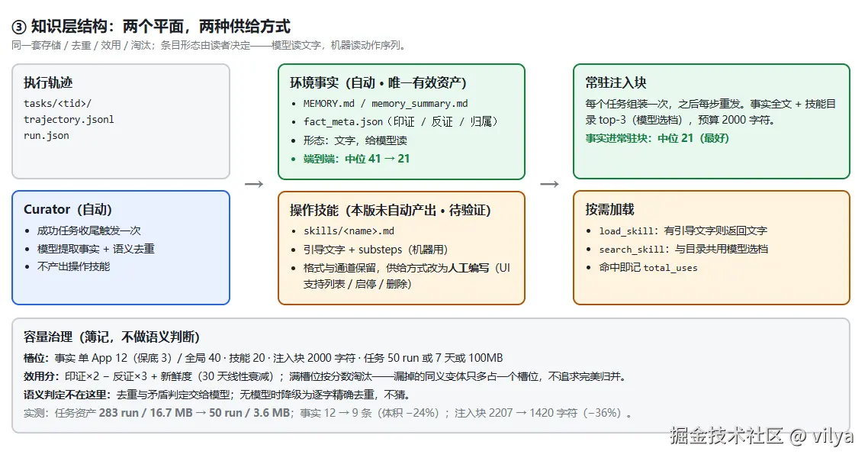Click the green text "端到端：中位 41 → 21"
The width and height of the screenshot is (868, 461).
coord(356,159)
